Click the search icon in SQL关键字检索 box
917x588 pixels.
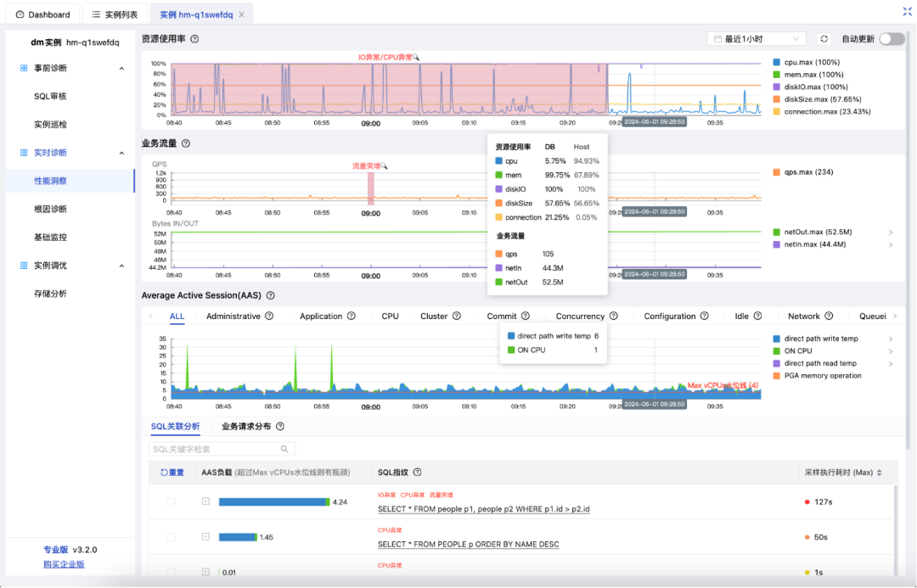click(284, 449)
